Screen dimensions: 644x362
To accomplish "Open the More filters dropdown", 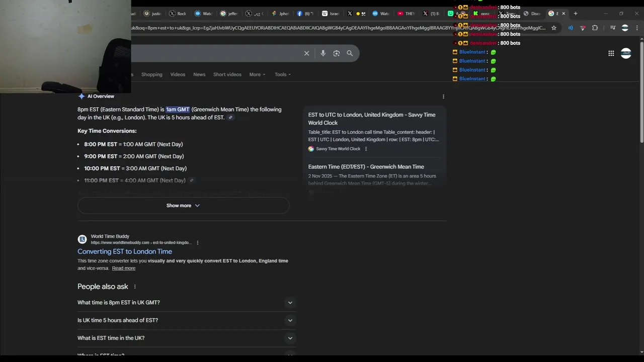I will pos(257,74).
